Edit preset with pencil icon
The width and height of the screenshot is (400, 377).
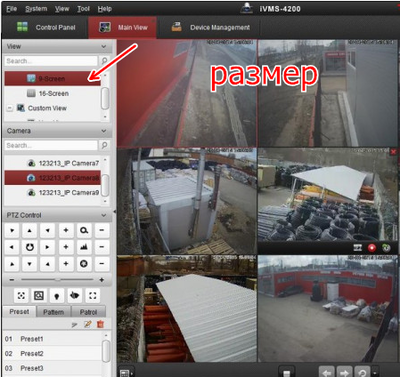[88, 324]
